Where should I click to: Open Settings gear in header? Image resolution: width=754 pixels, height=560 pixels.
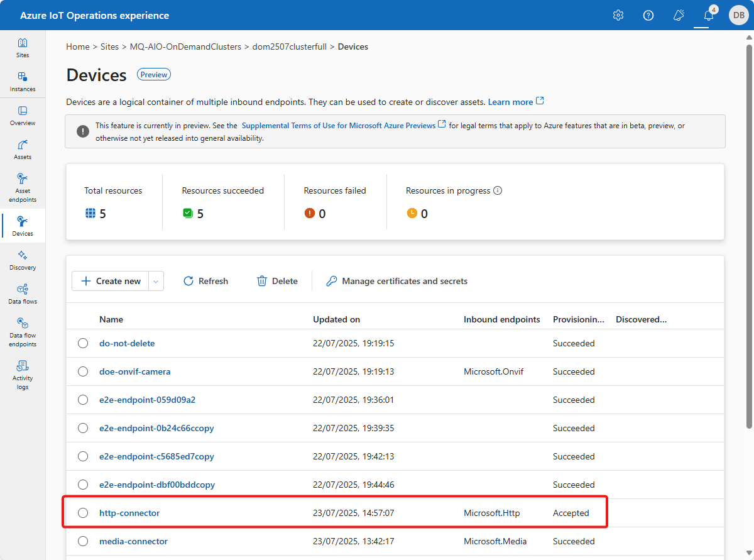618,15
